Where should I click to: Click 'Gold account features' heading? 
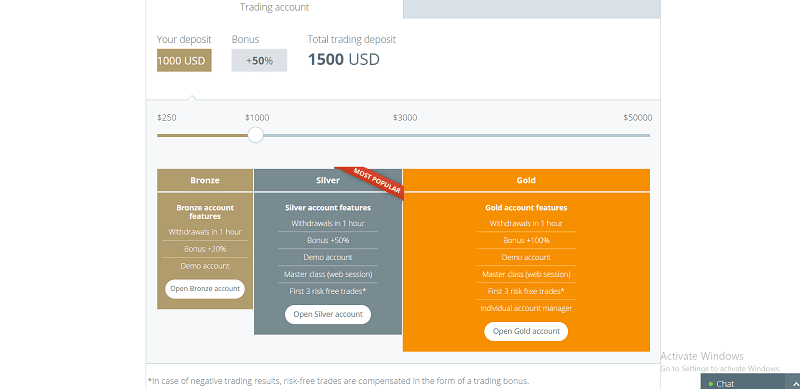click(526, 208)
